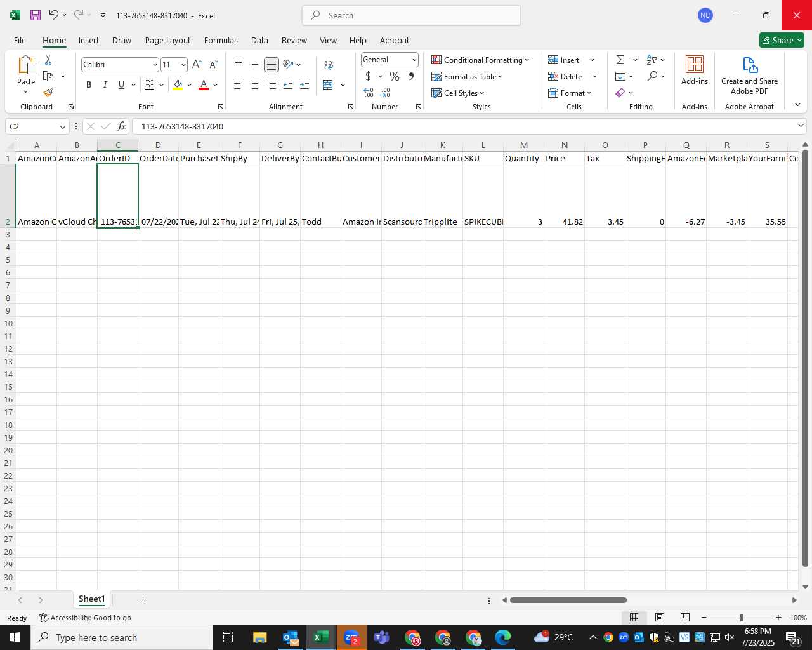Screen dimensions: 812x650
Task: Switch to the Page Layout tab
Action: point(167,40)
